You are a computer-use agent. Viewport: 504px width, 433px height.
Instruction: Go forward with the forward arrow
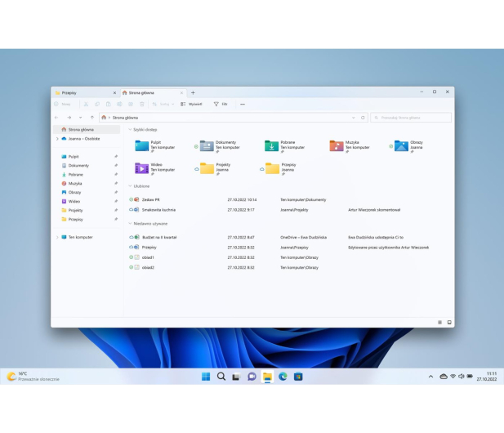[69, 118]
